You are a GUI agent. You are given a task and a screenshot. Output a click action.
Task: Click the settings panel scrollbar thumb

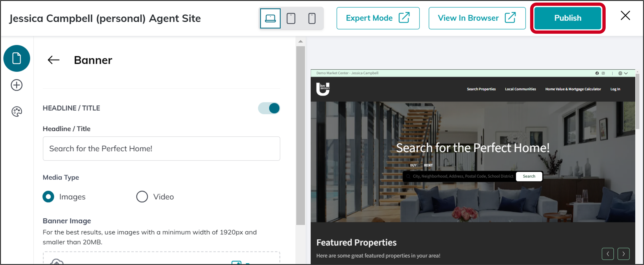point(301,135)
